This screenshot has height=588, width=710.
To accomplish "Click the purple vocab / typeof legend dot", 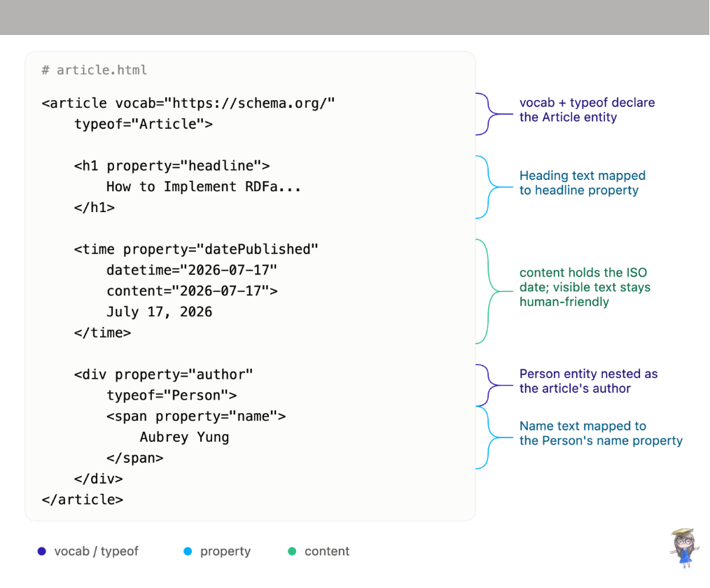I will 41,551.
